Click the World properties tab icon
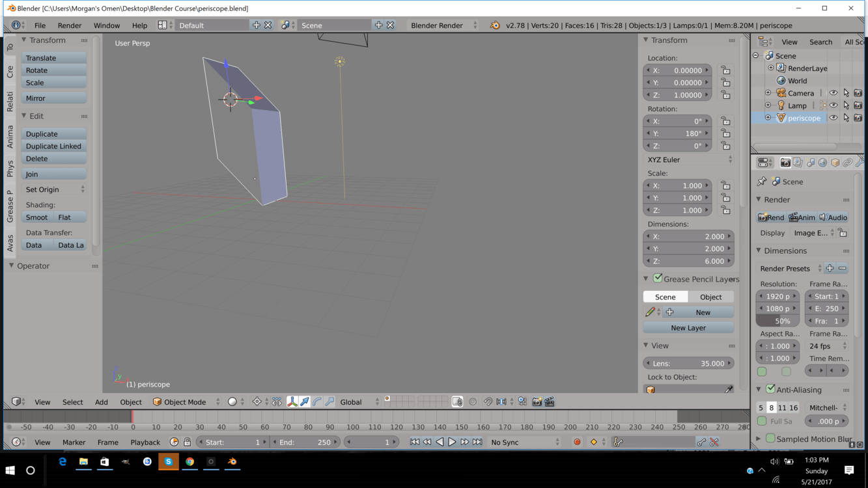The width and height of the screenshot is (868, 488). (x=822, y=163)
